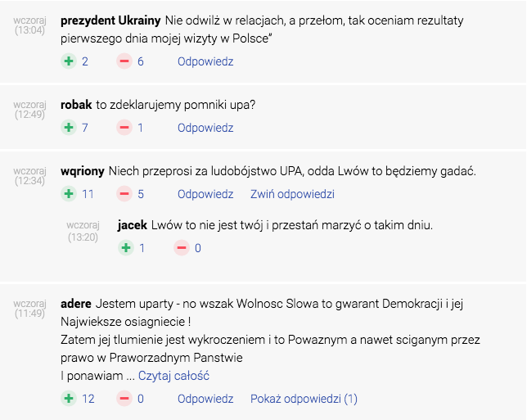Upvote jacek's reply about Lwów
The height and width of the screenshot is (420, 527).
[126, 248]
